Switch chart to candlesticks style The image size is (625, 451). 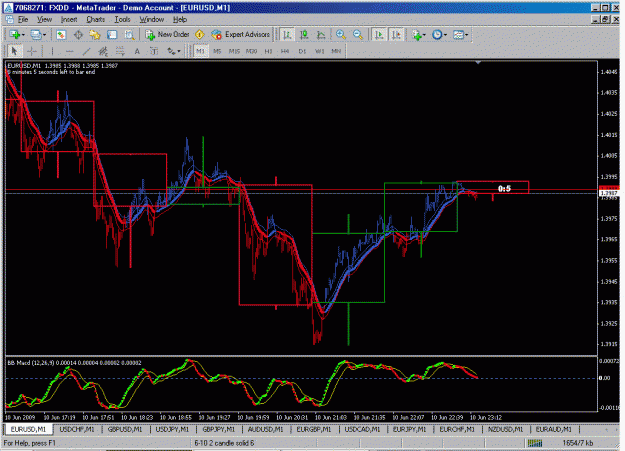(304, 35)
